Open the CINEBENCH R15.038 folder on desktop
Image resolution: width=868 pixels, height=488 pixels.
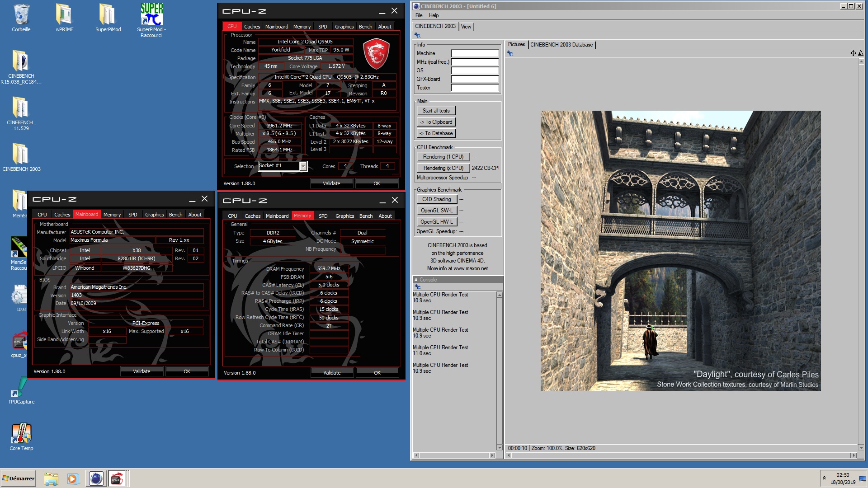(21, 67)
